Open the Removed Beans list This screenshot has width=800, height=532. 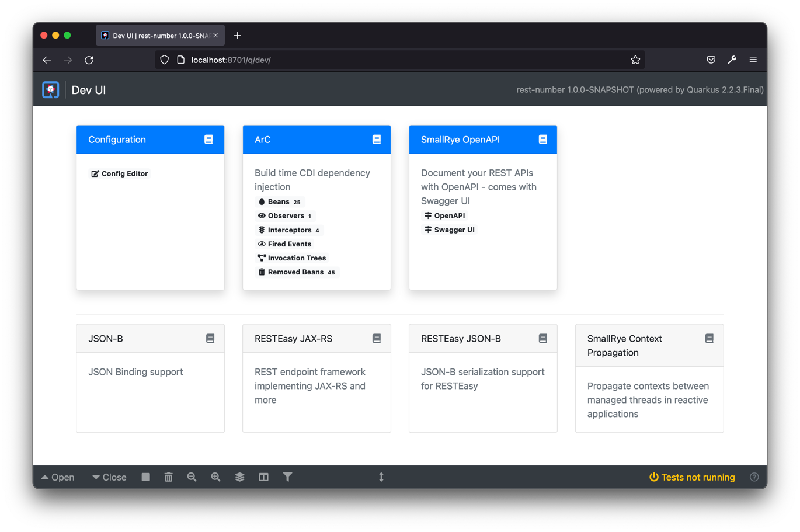(x=297, y=272)
